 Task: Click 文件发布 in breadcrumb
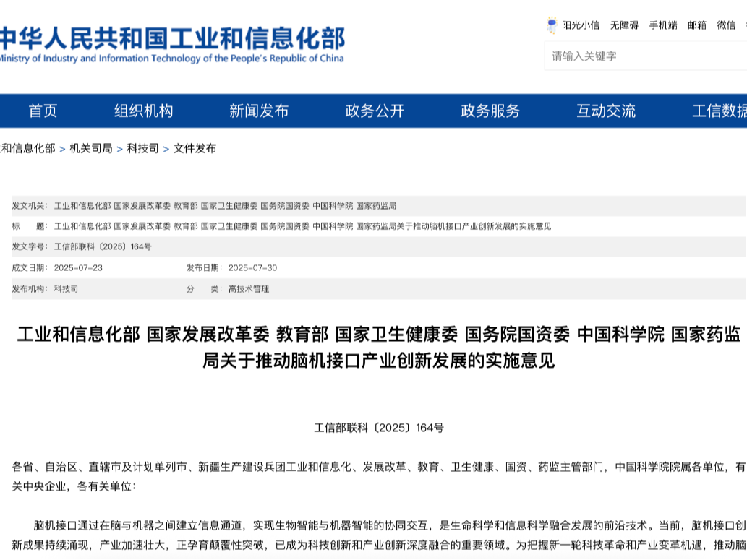[195, 149]
